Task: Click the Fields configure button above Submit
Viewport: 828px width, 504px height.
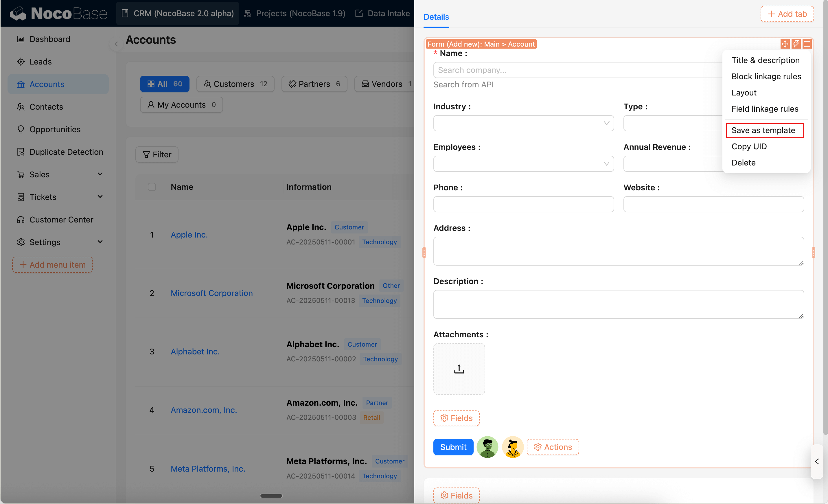Action: point(456,418)
